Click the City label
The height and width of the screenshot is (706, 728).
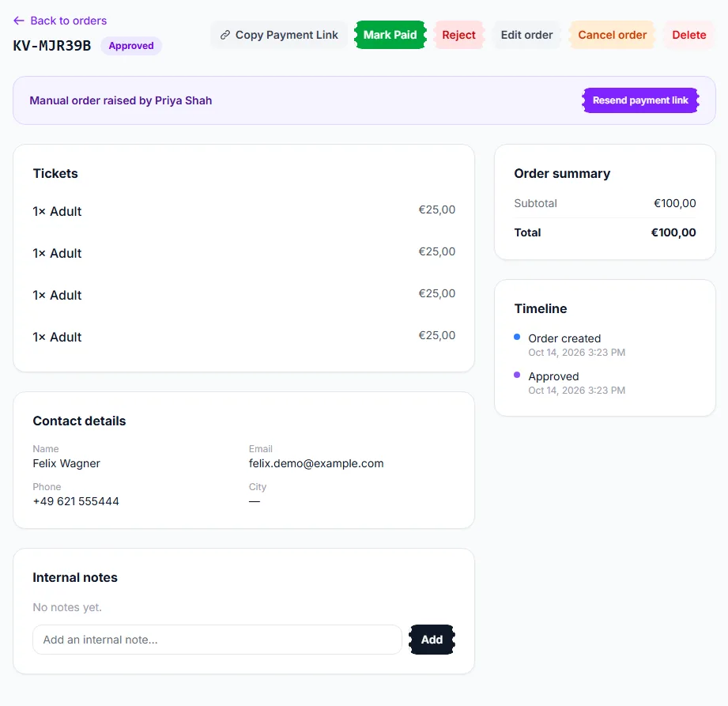258,487
